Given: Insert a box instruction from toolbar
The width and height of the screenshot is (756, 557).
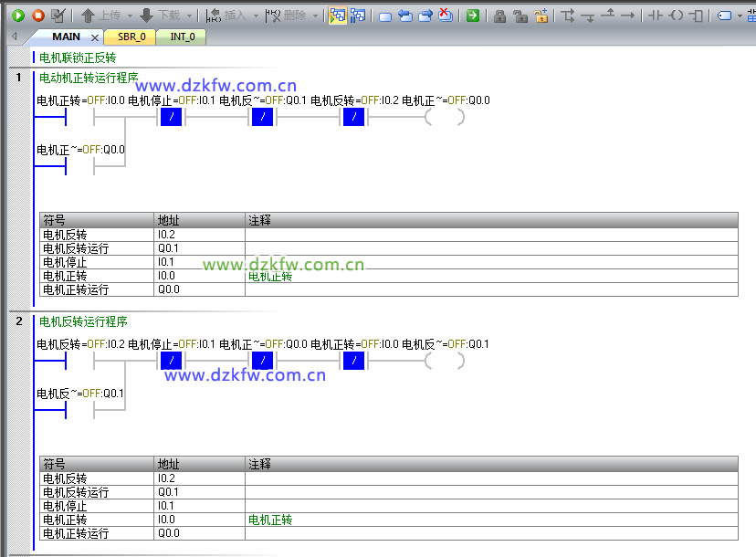Looking at the screenshot, I should pyautogui.click(x=697, y=16).
